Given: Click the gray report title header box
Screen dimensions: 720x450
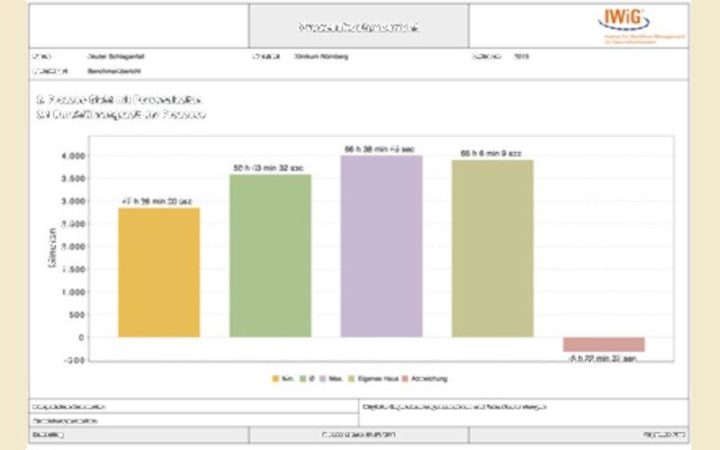Looking at the screenshot, I should (x=359, y=26).
